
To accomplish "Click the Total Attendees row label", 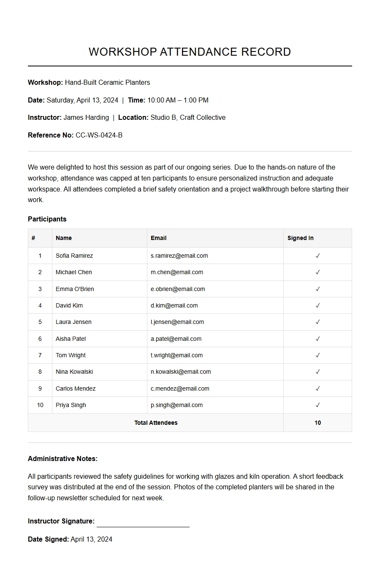I will pyautogui.click(x=156, y=423).
